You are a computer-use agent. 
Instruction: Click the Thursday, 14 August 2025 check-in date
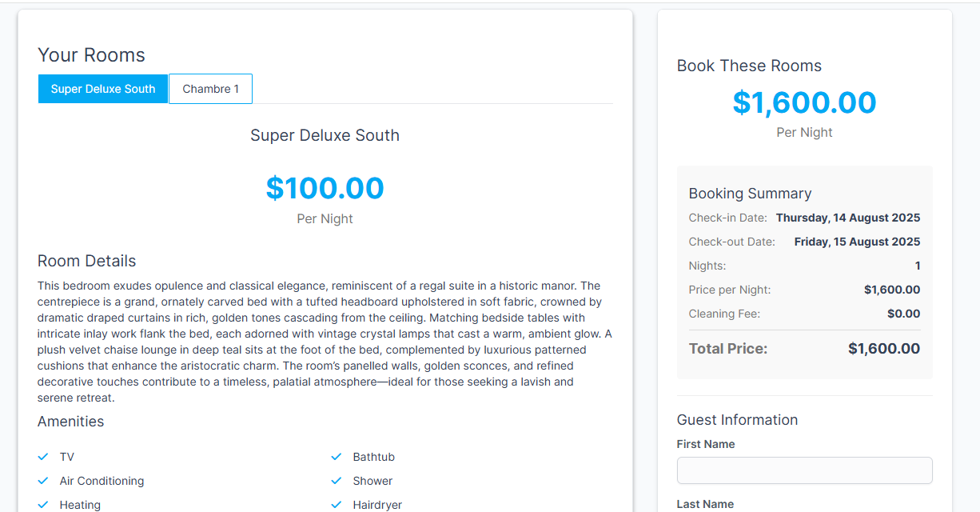(848, 218)
